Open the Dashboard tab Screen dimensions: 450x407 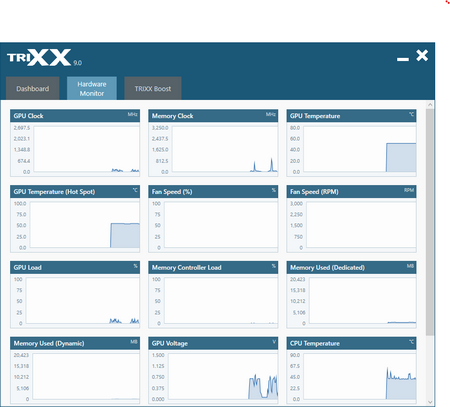pyautogui.click(x=33, y=88)
